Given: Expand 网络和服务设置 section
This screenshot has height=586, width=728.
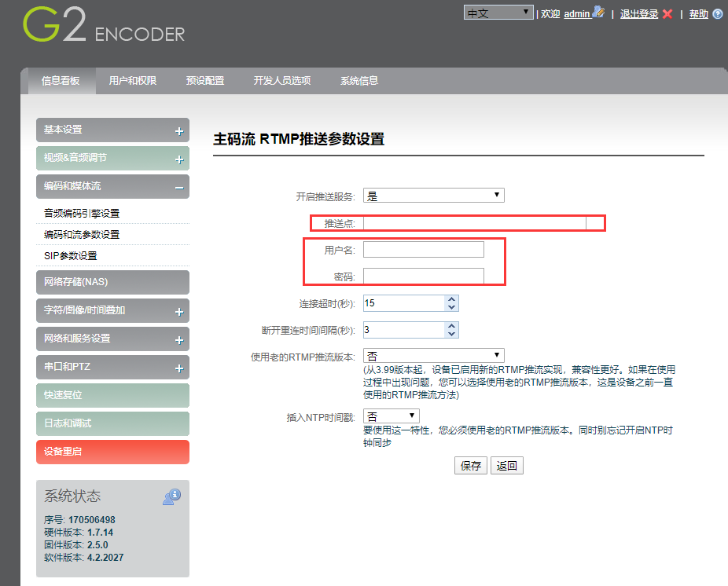Looking at the screenshot, I should click(179, 341).
